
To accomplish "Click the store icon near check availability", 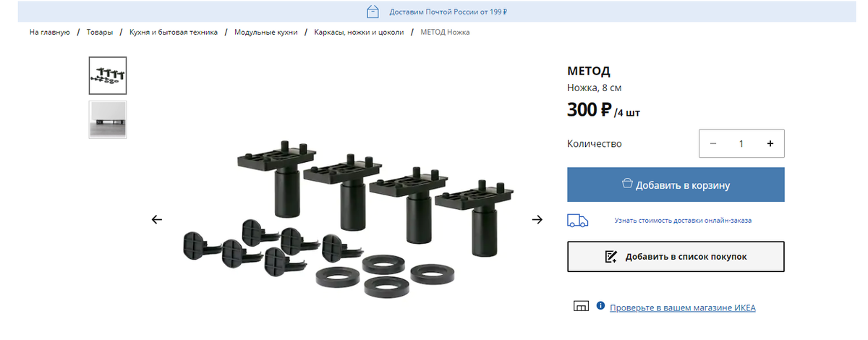I will coord(581,307).
